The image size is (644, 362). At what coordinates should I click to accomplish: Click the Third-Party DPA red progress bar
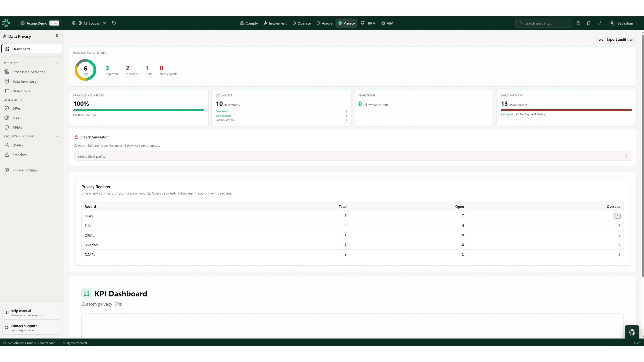coord(566,110)
